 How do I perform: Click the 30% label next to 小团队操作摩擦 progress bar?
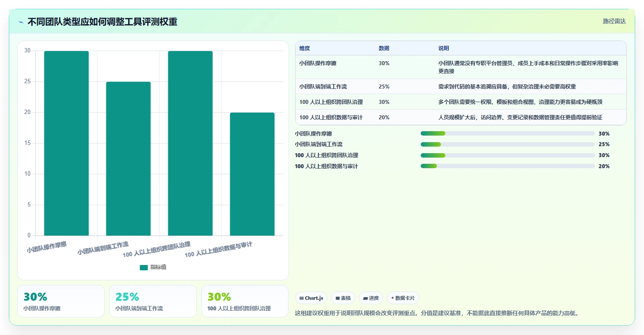pyautogui.click(x=604, y=134)
